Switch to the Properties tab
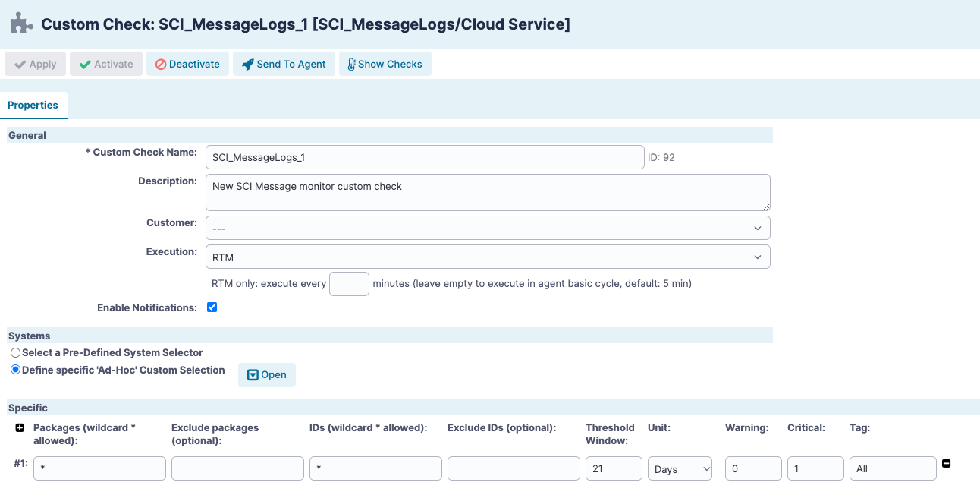The image size is (980, 495). (x=33, y=106)
